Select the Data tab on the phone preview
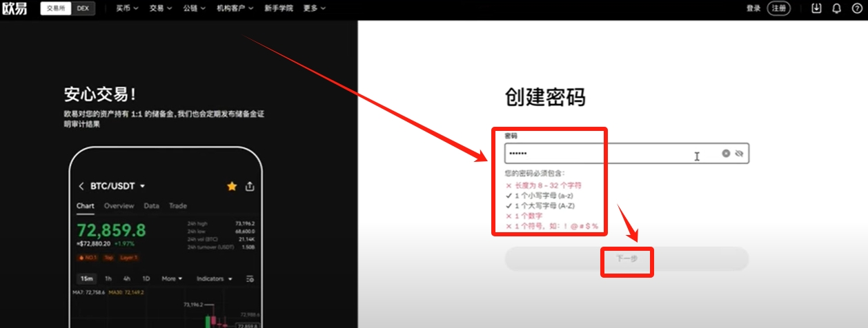This screenshot has height=328, width=868. coord(151,206)
